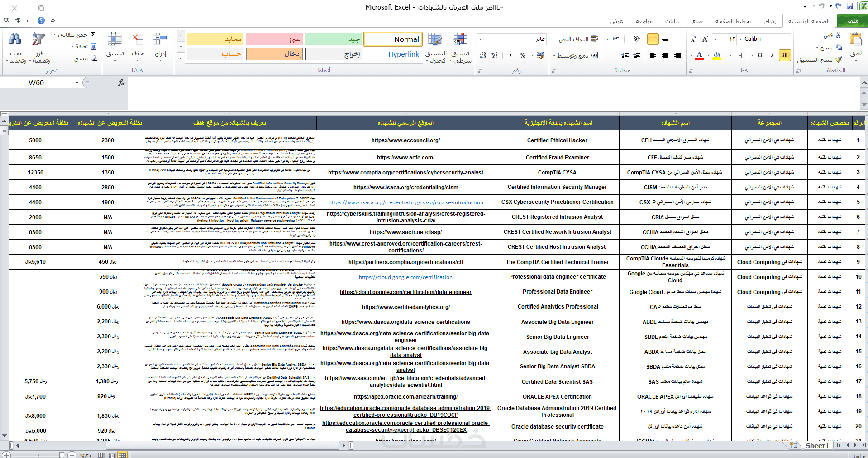
Task: Select the Sheet1 worksheet tab
Action: (817, 445)
